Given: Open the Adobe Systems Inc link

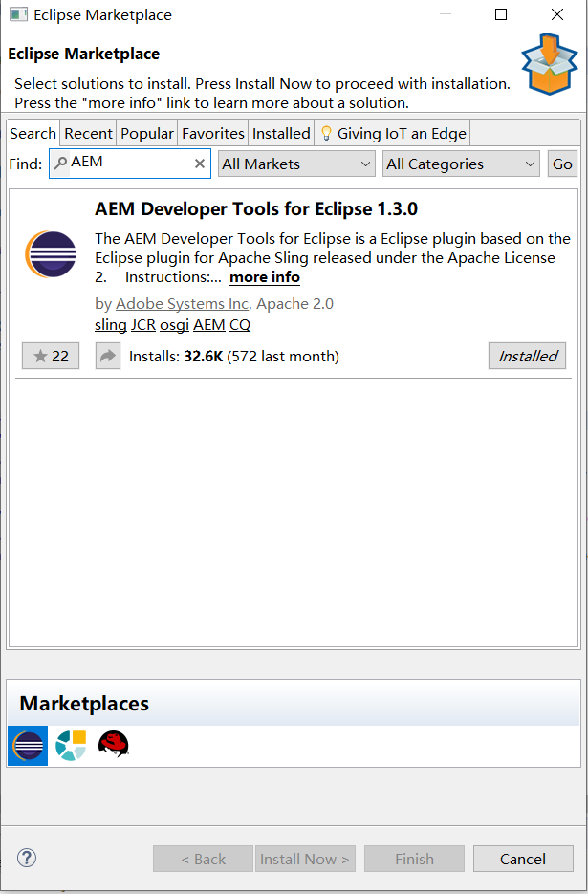Looking at the screenshot, I should coord(182,303).
